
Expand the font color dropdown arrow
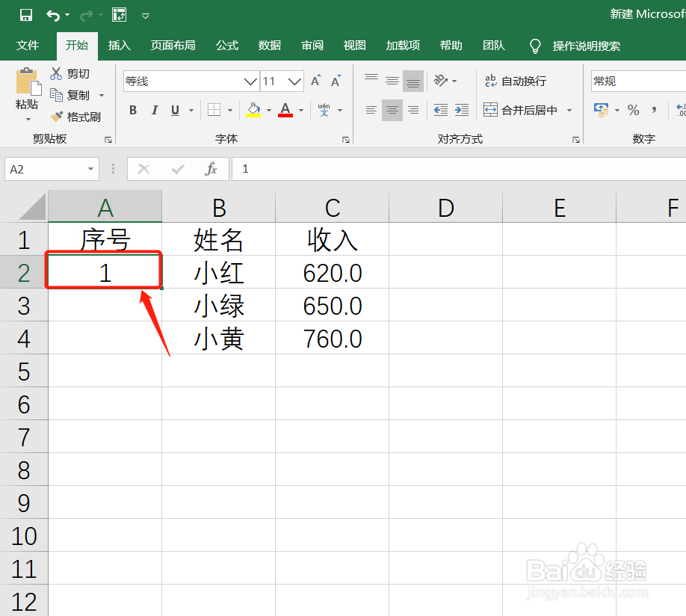coord(301,111)
